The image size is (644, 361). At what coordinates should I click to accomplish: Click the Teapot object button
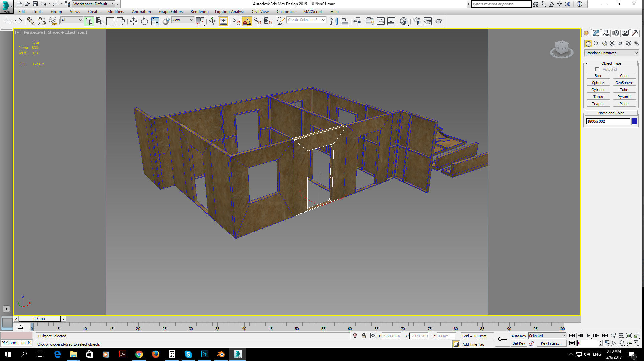coord(598,104)
